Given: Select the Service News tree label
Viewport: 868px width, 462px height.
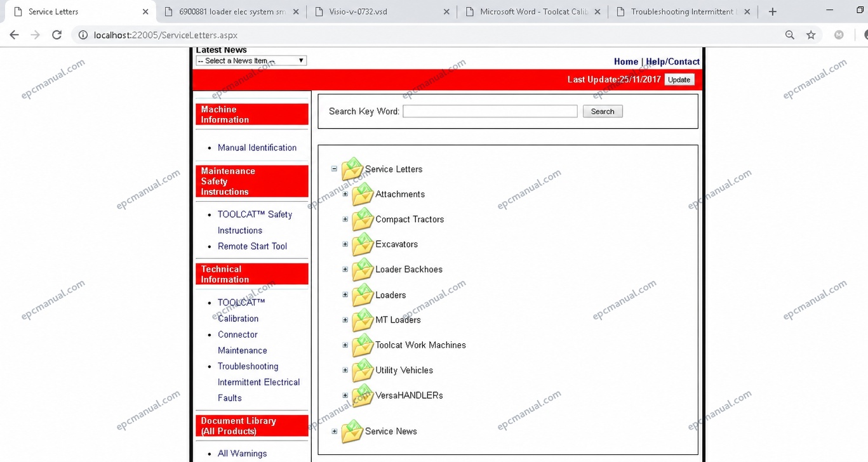Looking at the screenshot, I should tap(391, 432).
